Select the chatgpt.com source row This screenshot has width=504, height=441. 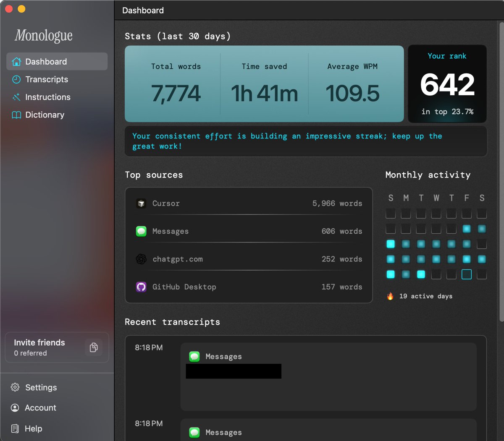[x=249, y=259]
